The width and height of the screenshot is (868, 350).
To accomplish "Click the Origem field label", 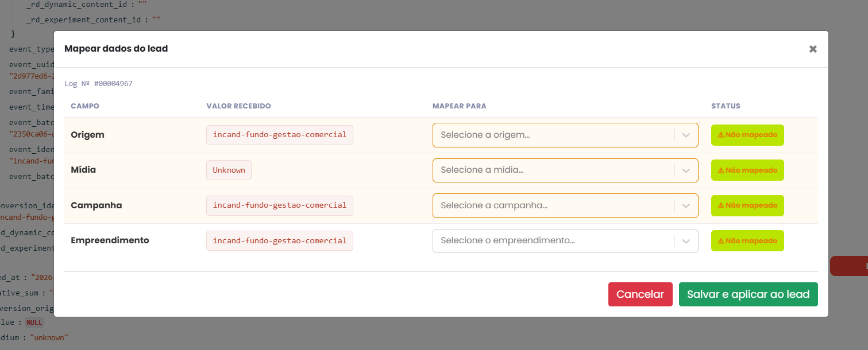I will (x=87, y=135).
